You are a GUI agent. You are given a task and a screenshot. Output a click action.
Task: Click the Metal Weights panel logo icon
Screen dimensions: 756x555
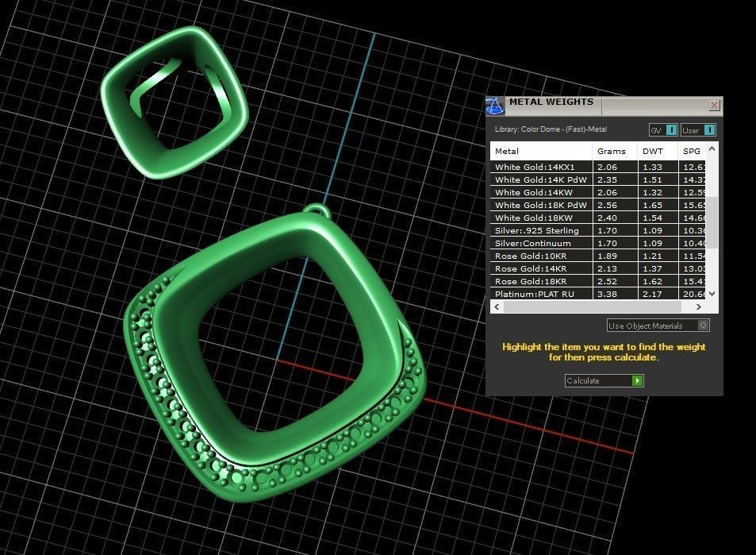(495, 106)
